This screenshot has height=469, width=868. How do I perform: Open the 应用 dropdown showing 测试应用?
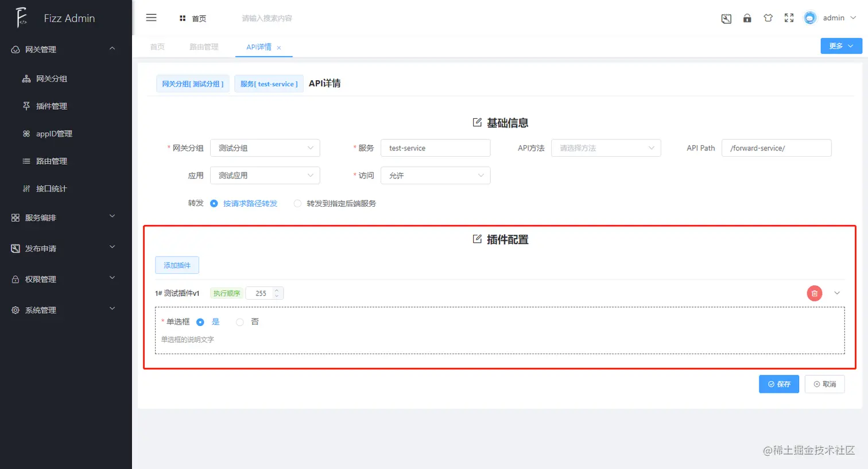click(265, 176)
